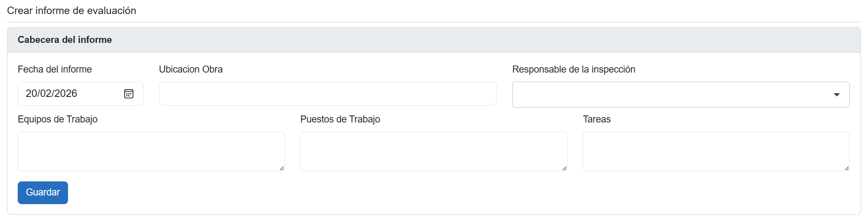Click the "Equipos de Trabajo" label
868x221 pixels.
click(x=58, y=119)
